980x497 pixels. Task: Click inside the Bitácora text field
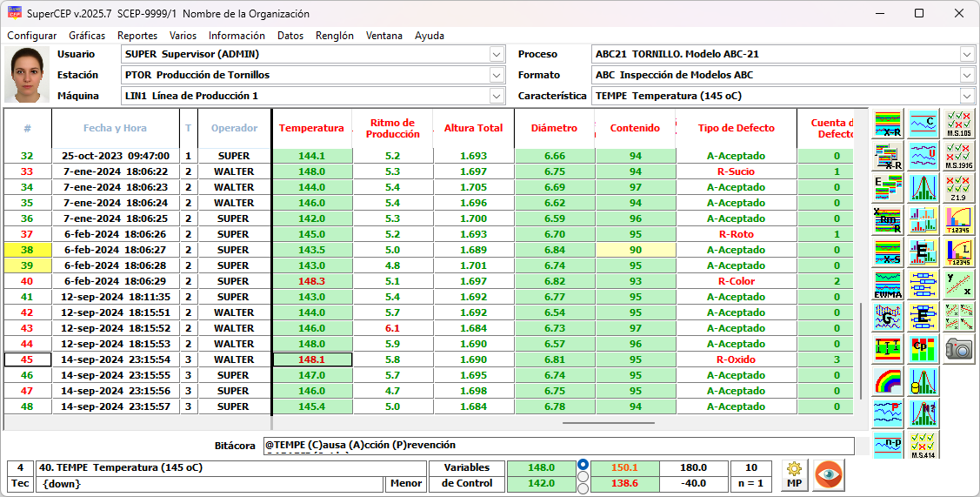(x=557, y=446)
